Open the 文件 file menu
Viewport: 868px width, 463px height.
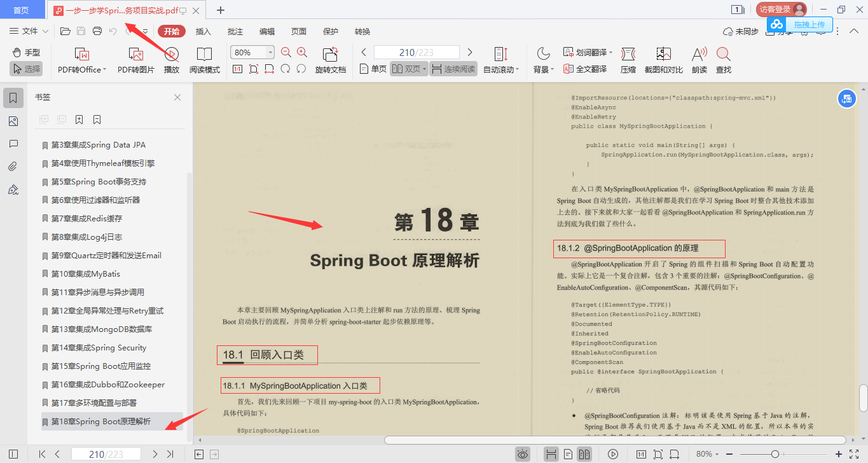tap(29, 31)
